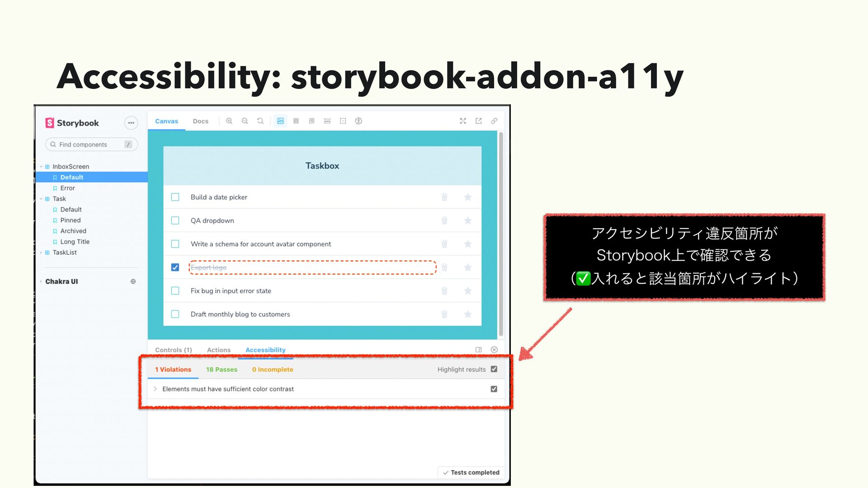
Task: Switch to the Docs tab
Action: pyautogui.click(x=201, y=121)
